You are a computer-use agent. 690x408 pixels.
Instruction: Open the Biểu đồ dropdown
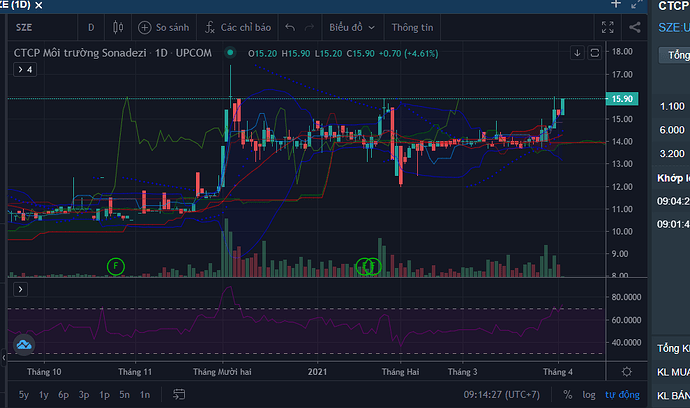[x=352, y=27]
